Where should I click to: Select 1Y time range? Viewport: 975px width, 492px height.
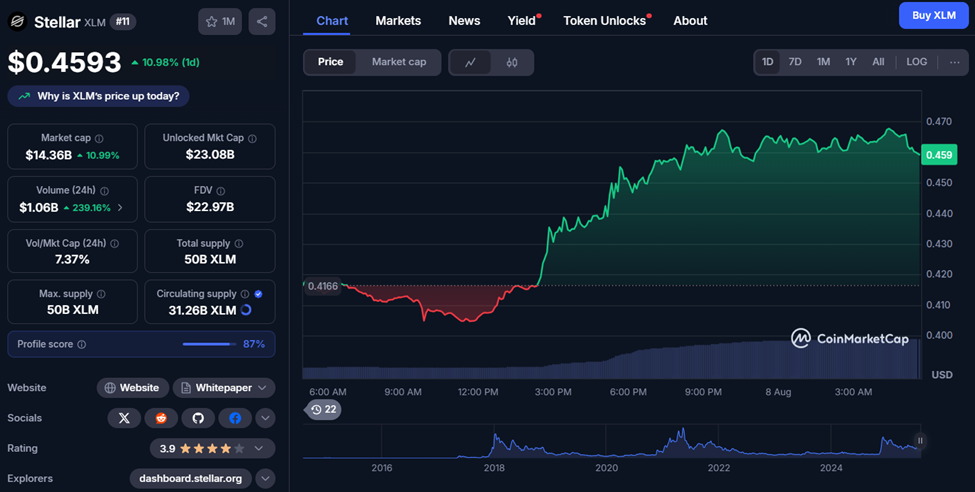(x=851, y=62)
